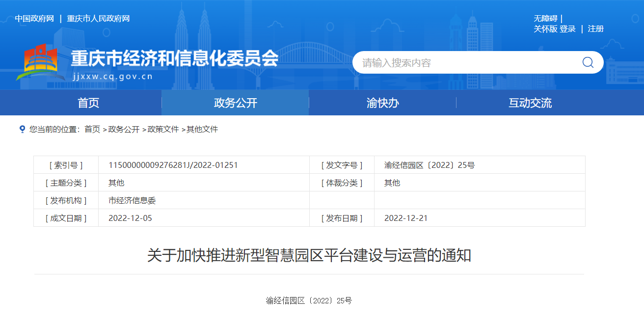Click the search magnifier icon
The image size is (644, 324).
pyautogui.click(x=588, y=62)
